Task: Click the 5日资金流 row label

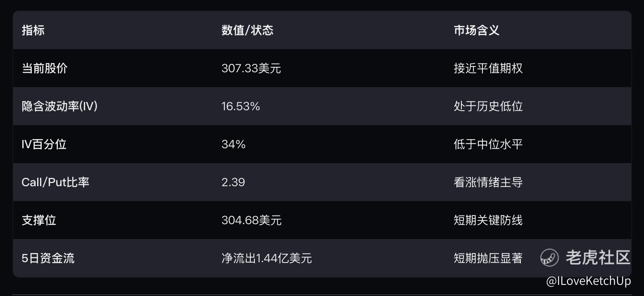Action: click(x=48, y=258)
